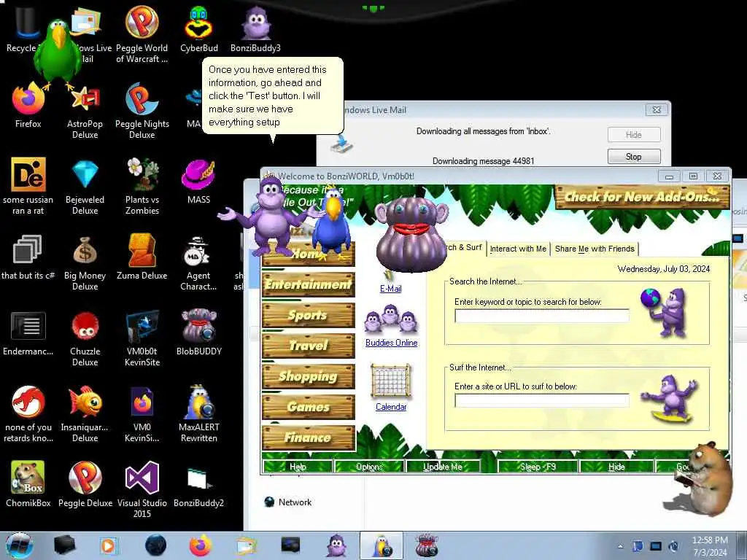Open Firefox from the taskbar
The width and height of the screenshot is (747, 560).
[x=201, y=545]
